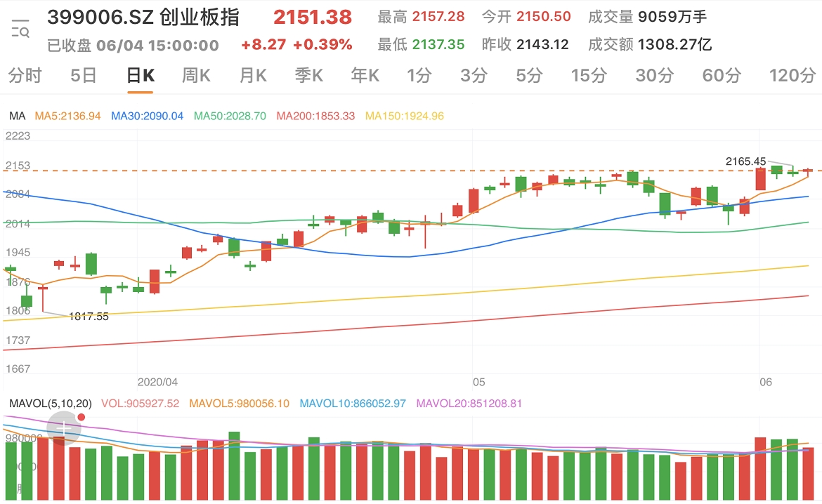Open the 年K yearly chart
Viewport: 822px width, 504px height.
pos(364,77)
